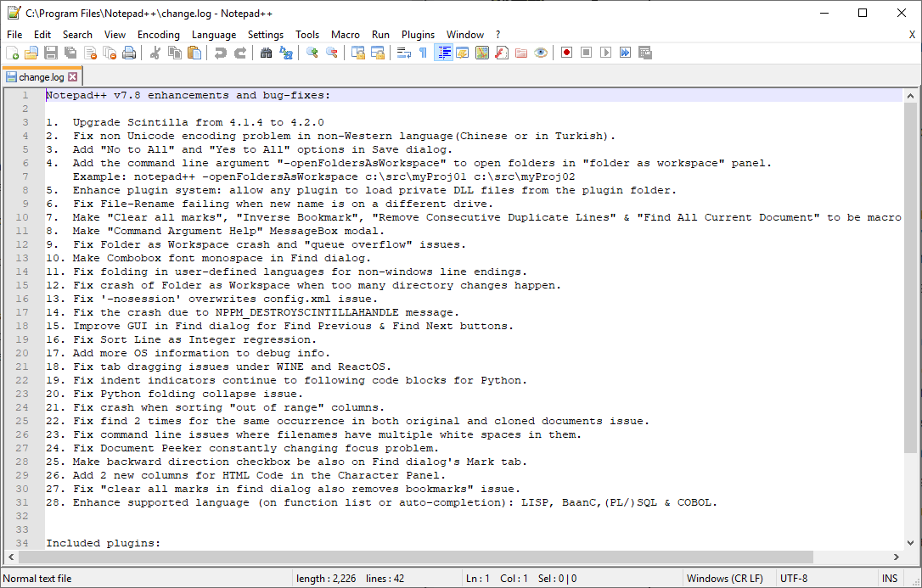Undo the last action via toolbar

pyautogui.click(x=221, y=53)
